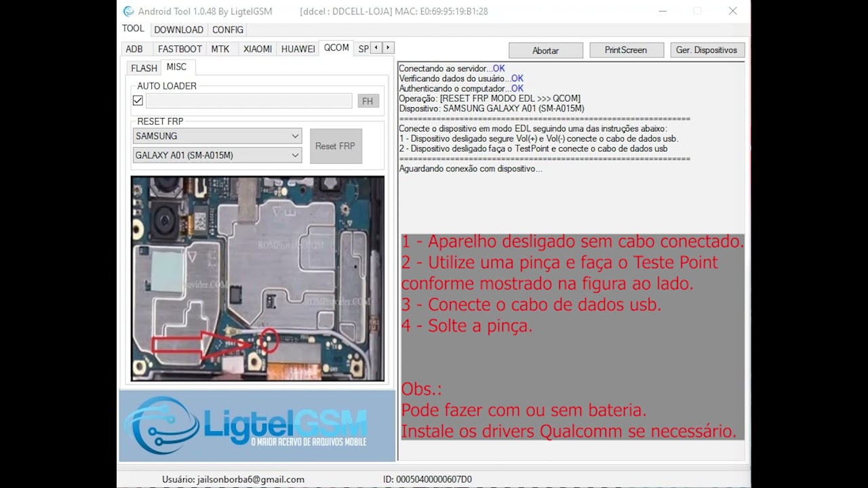Click the Reset FRP button
The height and width of the screenshot is (488, 868).
coord(336,146)
